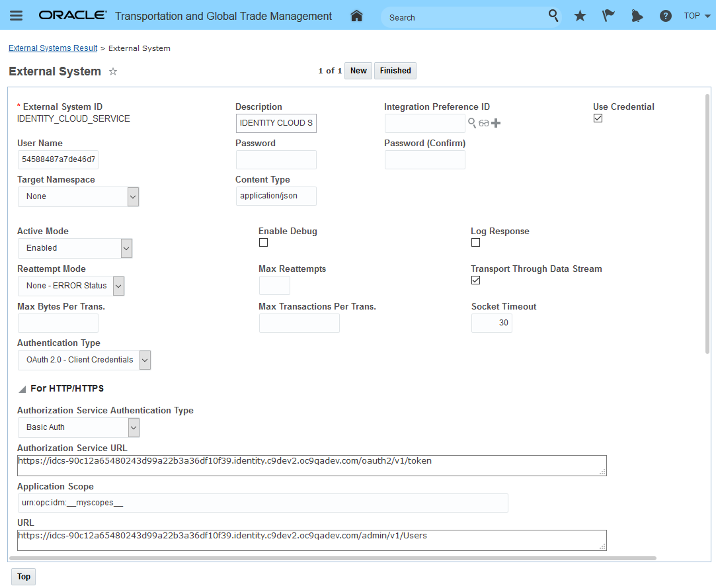Open the Help question mark icon
The image size is (716, 588).
[665, 16]
